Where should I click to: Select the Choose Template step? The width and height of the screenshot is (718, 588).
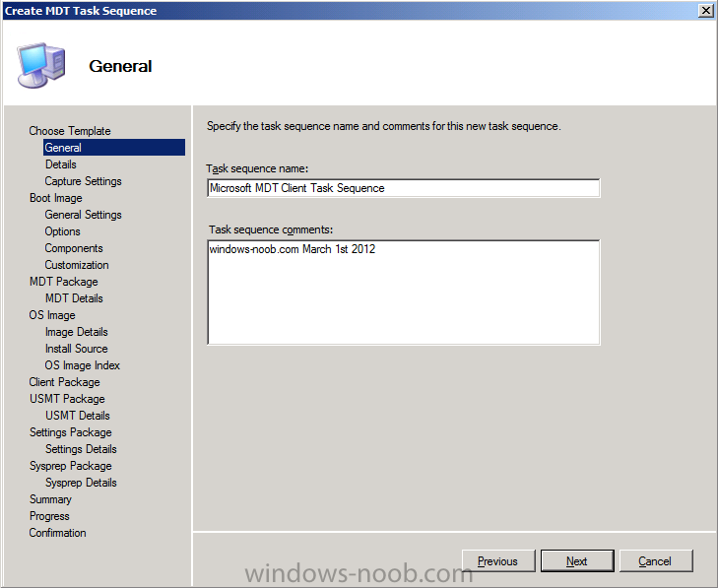click(70, 131)
